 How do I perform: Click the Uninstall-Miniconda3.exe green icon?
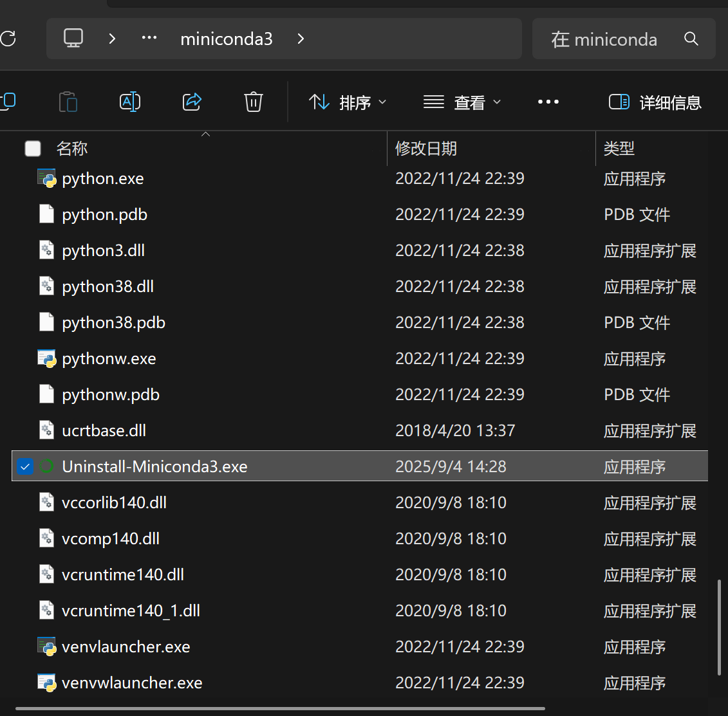click(x=46, y=466)
